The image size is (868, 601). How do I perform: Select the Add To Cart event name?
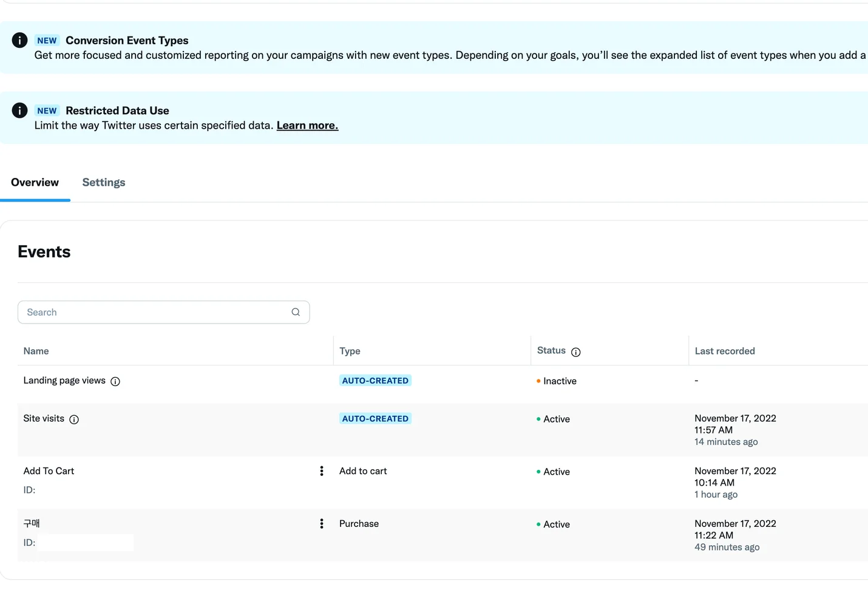(x=49, y=471)
